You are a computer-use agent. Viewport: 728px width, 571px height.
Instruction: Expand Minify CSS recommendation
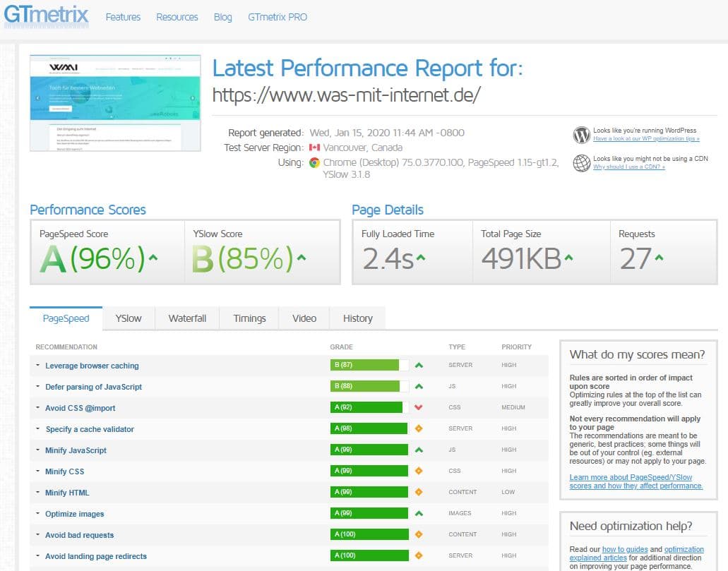(37, 471)
